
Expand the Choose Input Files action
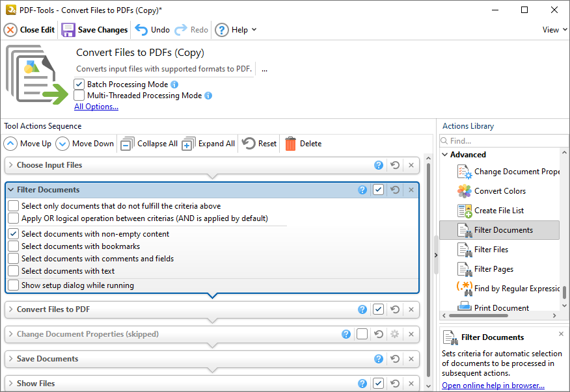pos(11,165)
